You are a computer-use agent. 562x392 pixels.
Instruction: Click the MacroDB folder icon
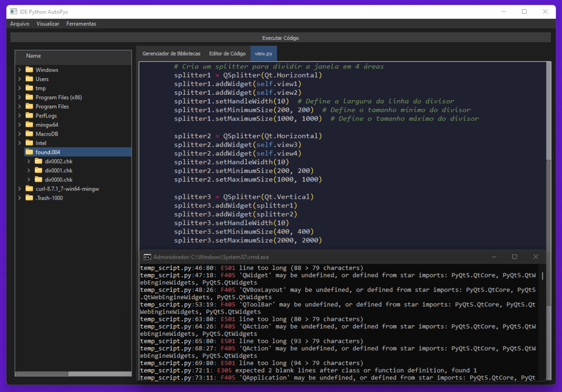tap(29, 134)
